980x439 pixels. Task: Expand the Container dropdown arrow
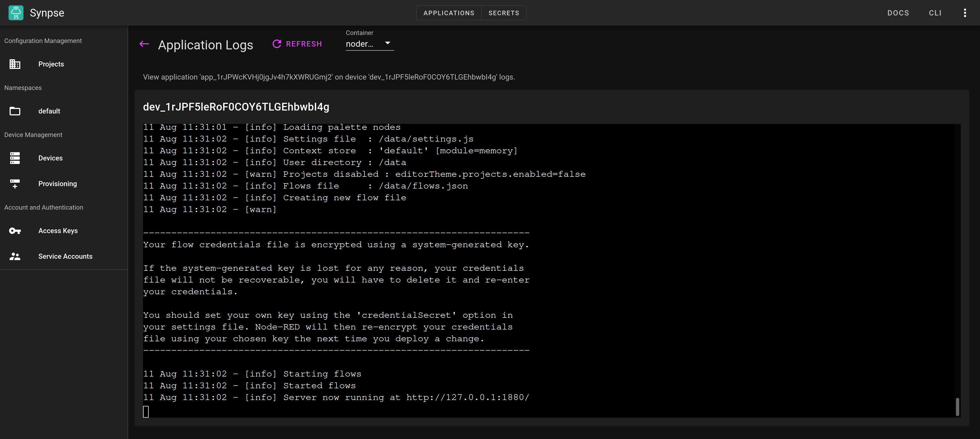pyautogui.click(x=387, y=43)
